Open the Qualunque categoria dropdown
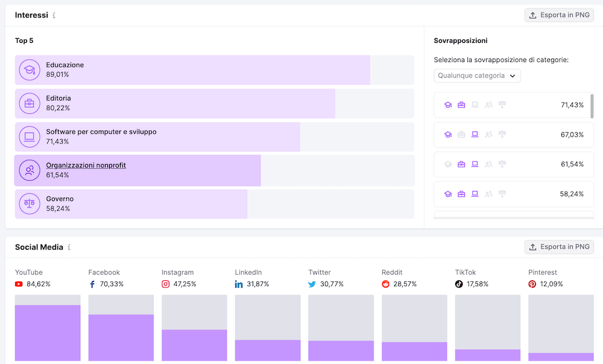 [x=477, y=75]
